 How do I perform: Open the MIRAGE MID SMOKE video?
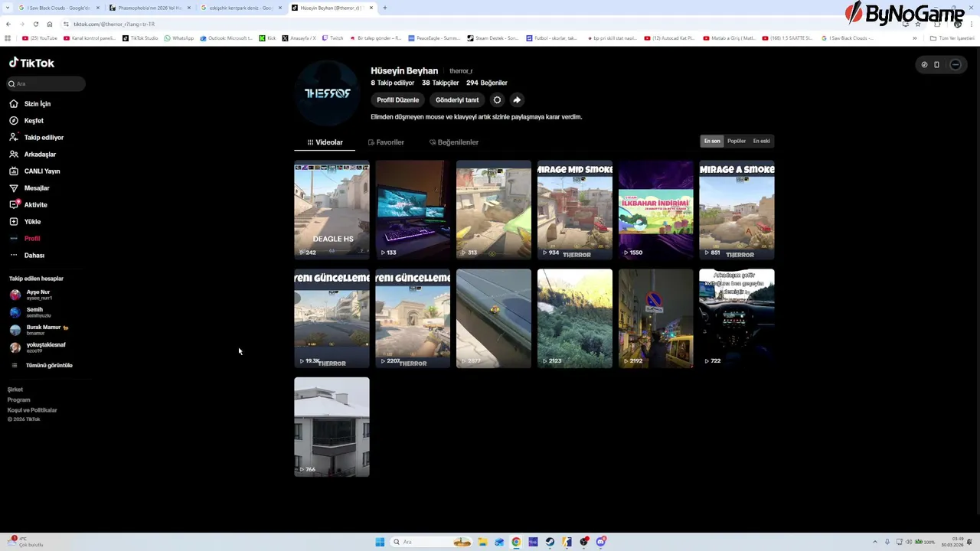click(575, 210)
